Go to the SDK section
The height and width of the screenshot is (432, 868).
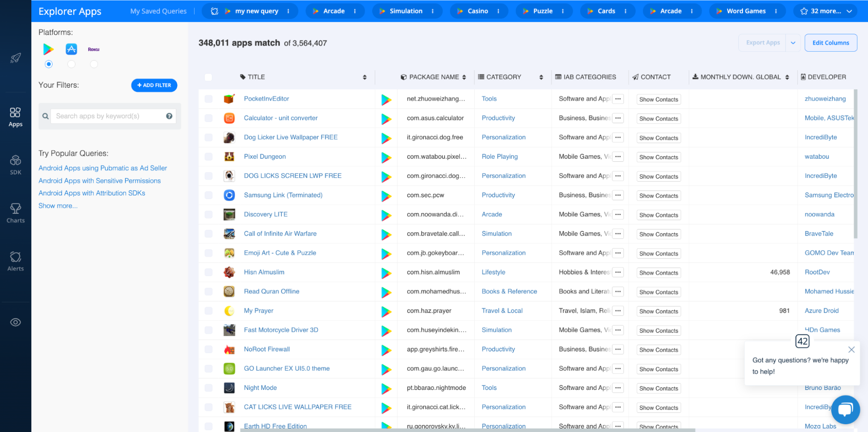(x=16, y=165)
